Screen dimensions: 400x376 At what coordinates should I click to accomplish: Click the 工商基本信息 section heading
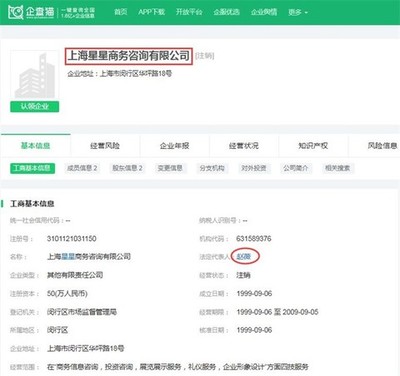pos(32,203)
